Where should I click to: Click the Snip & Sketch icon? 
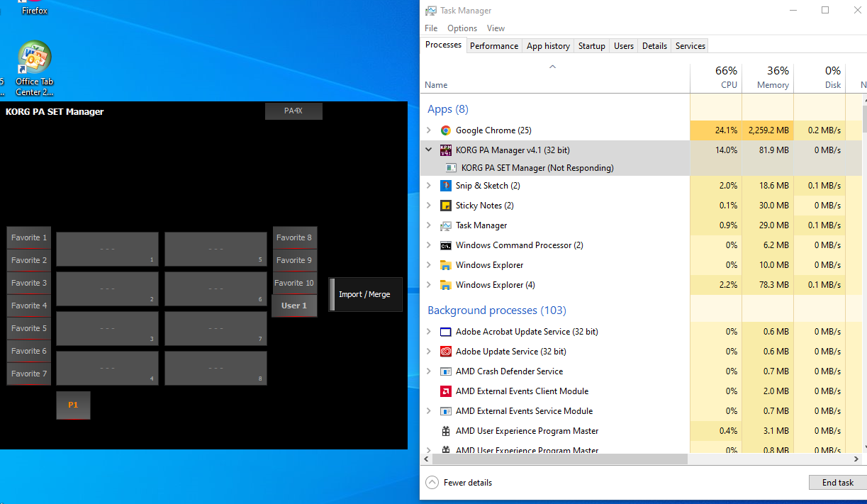point(446,186)
